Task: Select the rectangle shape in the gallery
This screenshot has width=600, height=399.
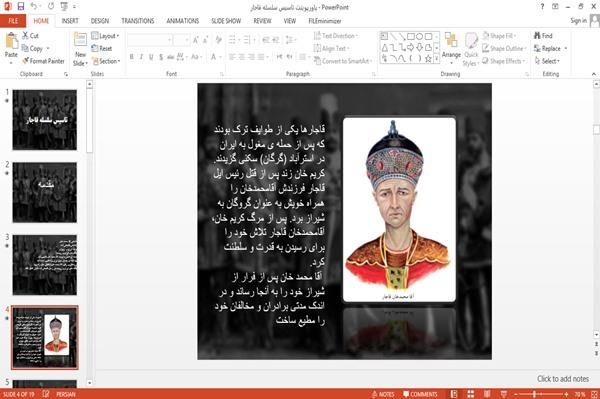Action: (x=411, y=37)
